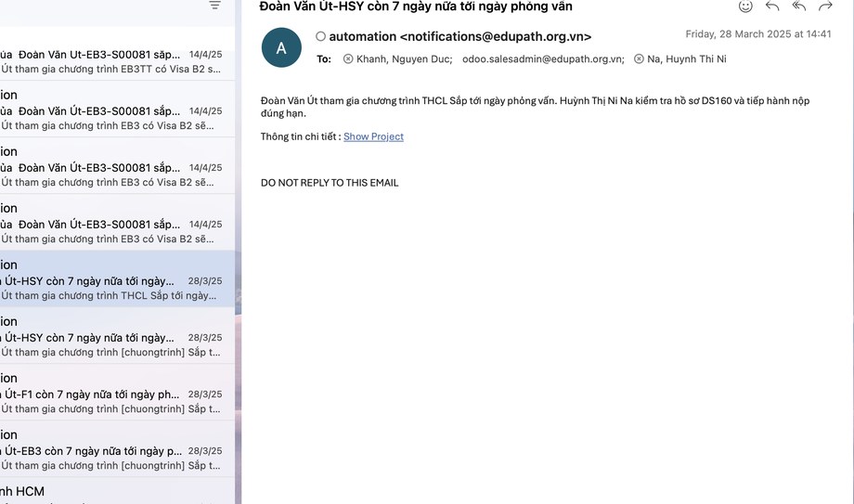Click the DO NOT REPLY TO THIS EMAIL text
This screenshot has height=504, width=854.
coord(330,183)
